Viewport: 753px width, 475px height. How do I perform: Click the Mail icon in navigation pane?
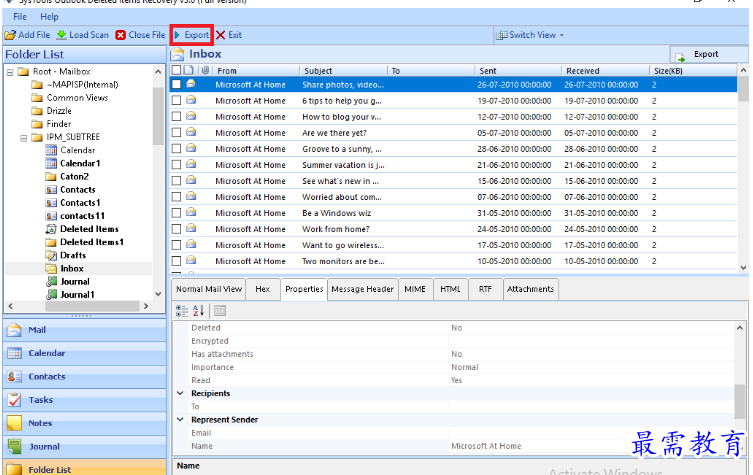click(x=14, y=330)
